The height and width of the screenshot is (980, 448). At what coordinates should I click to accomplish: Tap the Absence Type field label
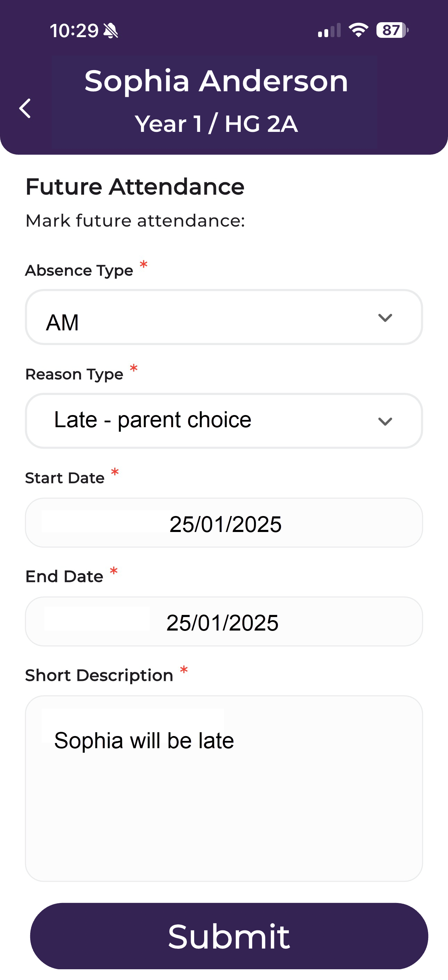[79, 270]
